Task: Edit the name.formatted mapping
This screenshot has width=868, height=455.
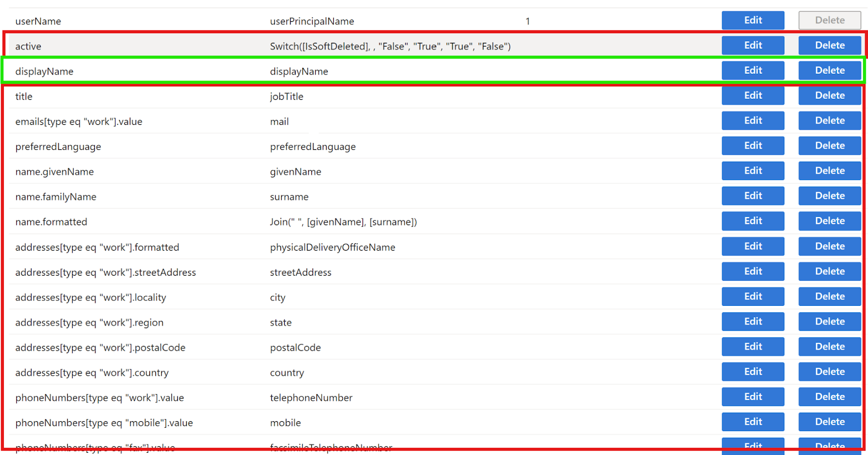Action: click(753, 221)
